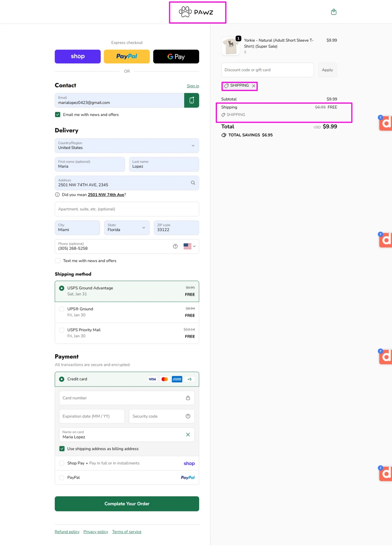
Task: Click the Card number field
Action: pos(127,398)
